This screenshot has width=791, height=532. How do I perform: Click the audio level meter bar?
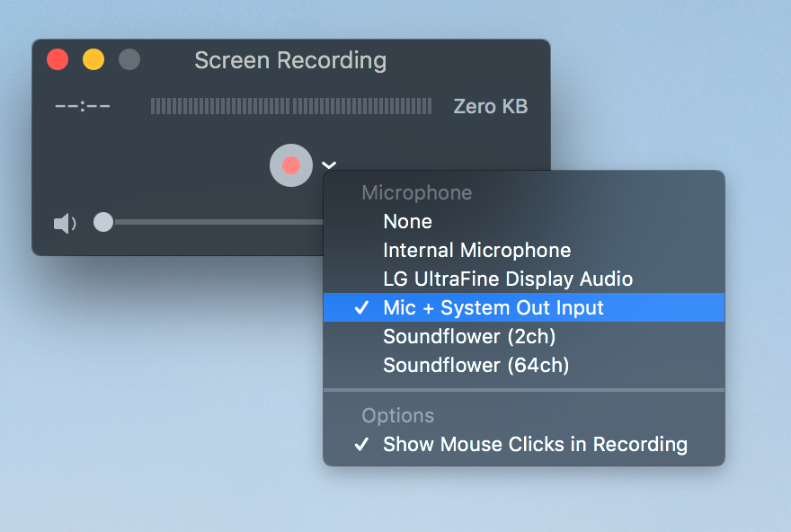(291, 106)
